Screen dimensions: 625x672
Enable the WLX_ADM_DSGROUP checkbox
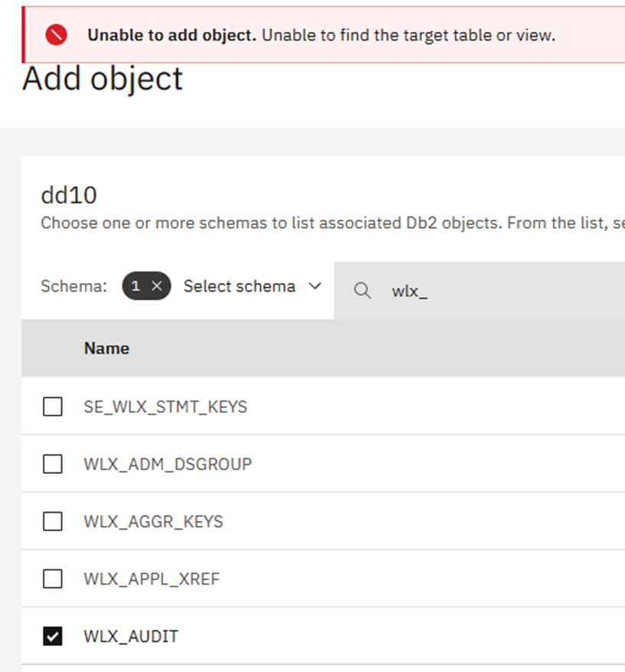point(52,464)
